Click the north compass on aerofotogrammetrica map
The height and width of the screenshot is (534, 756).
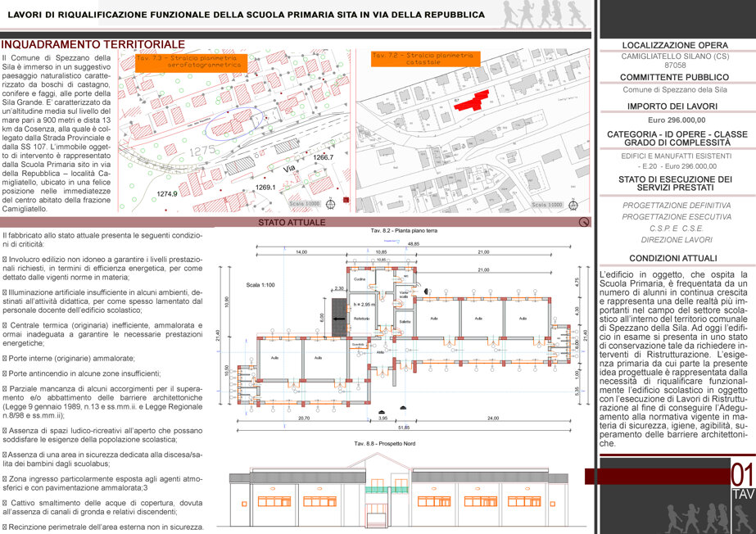(331, 205)
